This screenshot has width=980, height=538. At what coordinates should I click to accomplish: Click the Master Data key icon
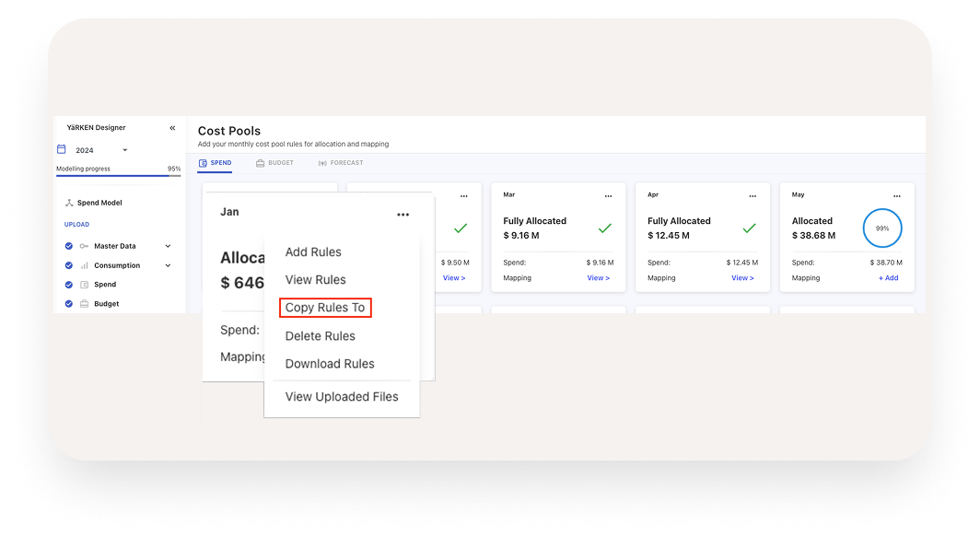84,245
